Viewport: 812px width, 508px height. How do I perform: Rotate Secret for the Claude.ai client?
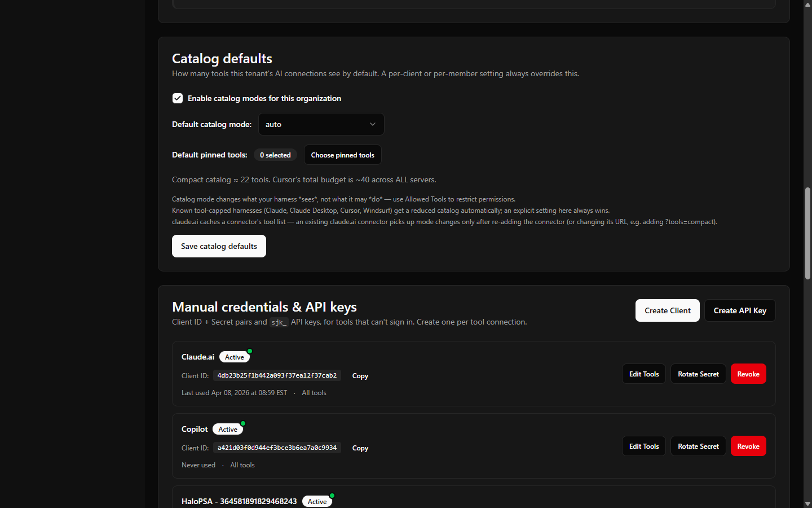tap(698, 374)
